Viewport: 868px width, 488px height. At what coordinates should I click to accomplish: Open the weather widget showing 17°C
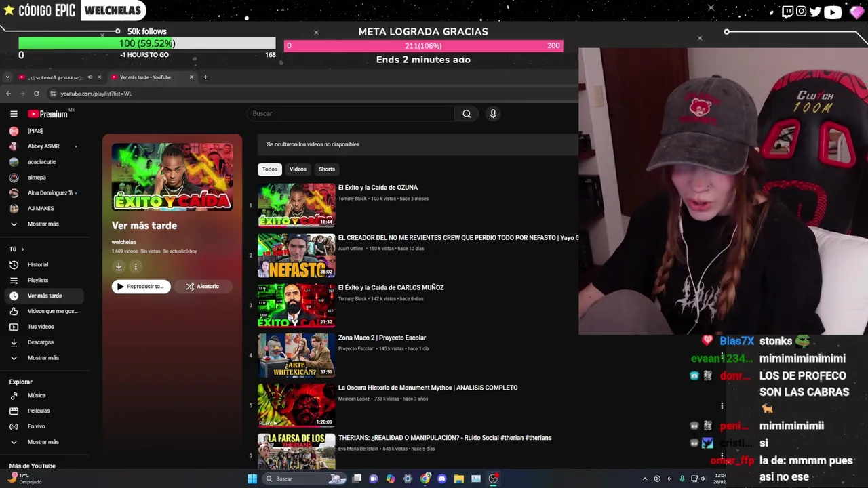click(24, 479)
